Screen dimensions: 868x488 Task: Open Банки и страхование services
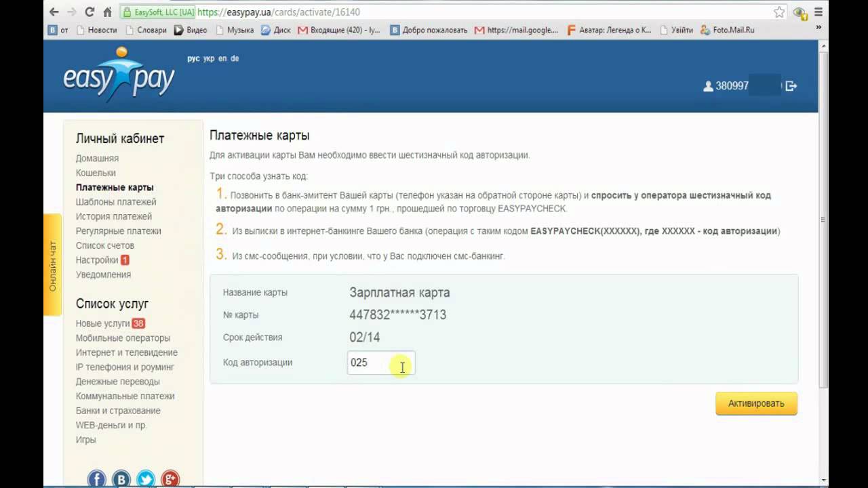click(118, 411)
